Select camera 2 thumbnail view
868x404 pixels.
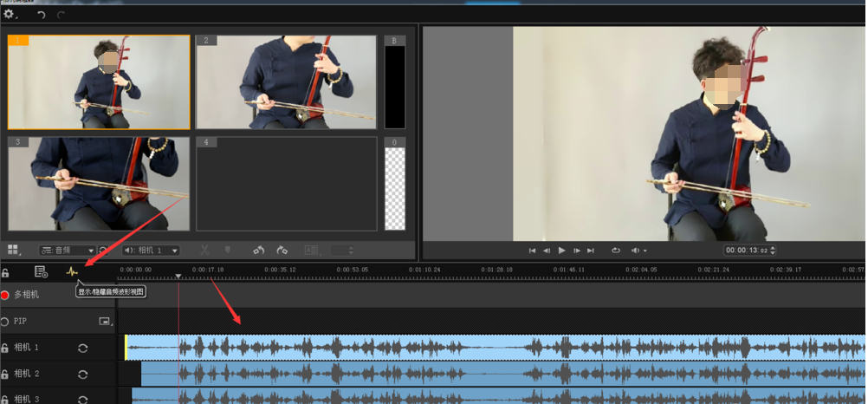click(287, 82)
